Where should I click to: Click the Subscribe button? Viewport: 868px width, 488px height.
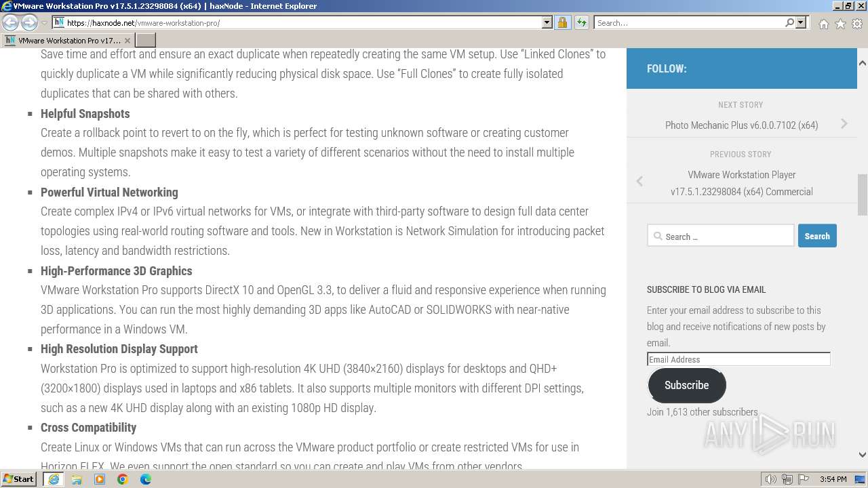click(x=686, y=385)
